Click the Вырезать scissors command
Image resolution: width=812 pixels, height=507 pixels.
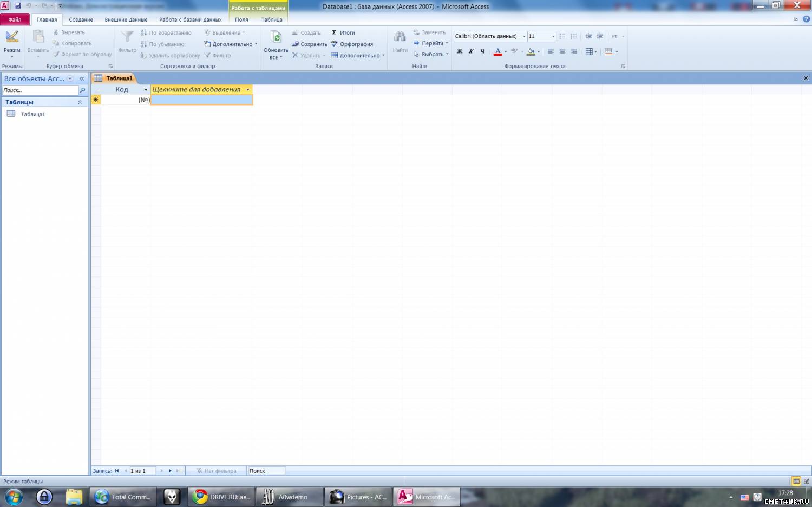pos(69,32)
